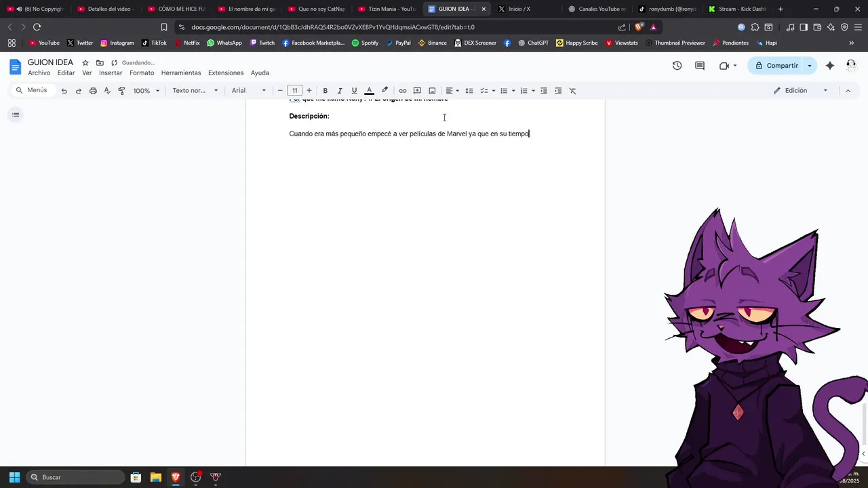Open the text alignment dropdown
Screen dimensions: 868x488
pyautogui.click(x=452, y=91)
